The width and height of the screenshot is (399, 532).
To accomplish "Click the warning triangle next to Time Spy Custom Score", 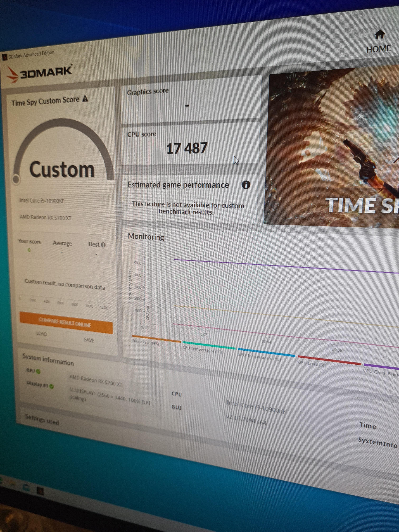I will click(85, 99).
